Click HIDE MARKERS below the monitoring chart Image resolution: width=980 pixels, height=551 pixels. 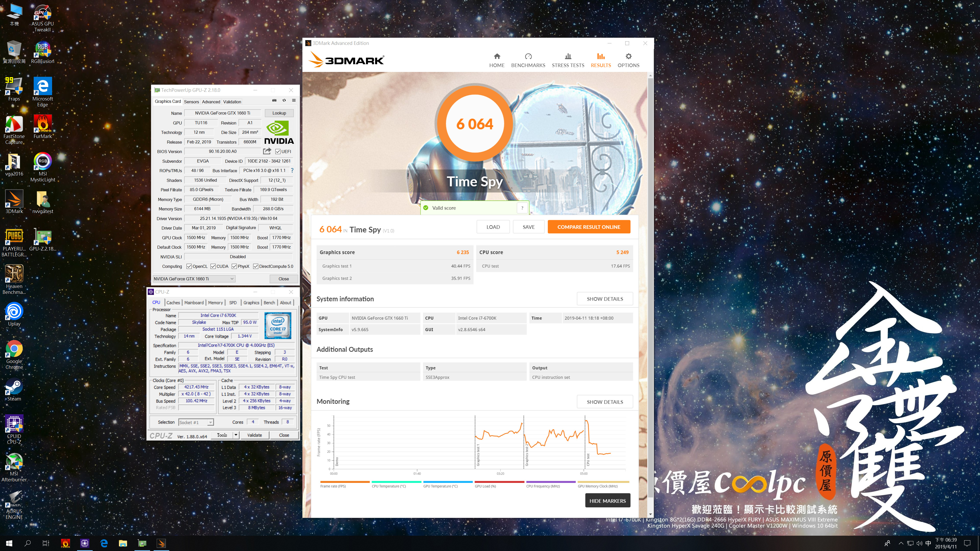[608, 501]
